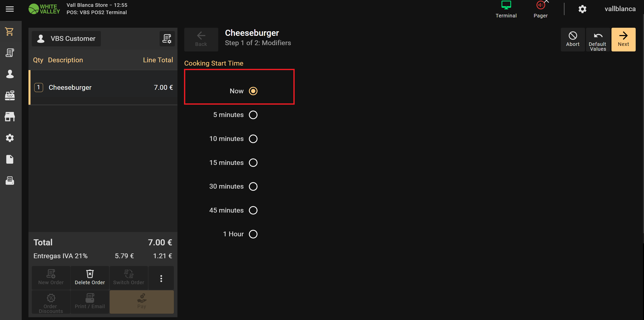Open the vallblanca user menu
This screenshot has width=644, height=320.
click(620, 9)
